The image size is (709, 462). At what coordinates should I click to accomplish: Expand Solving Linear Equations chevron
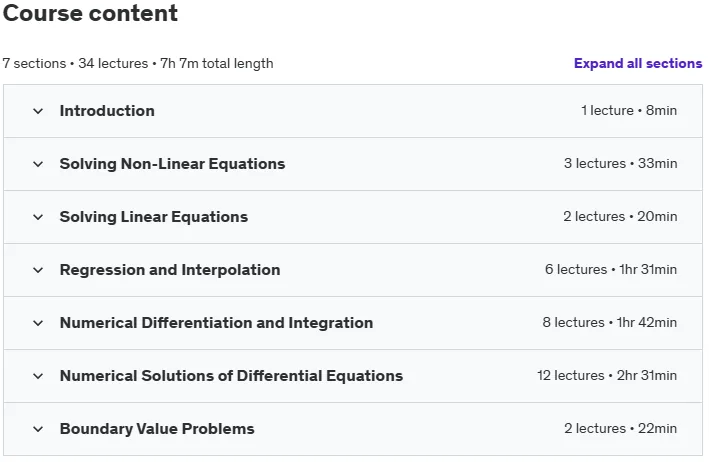[x=38, y=217]
